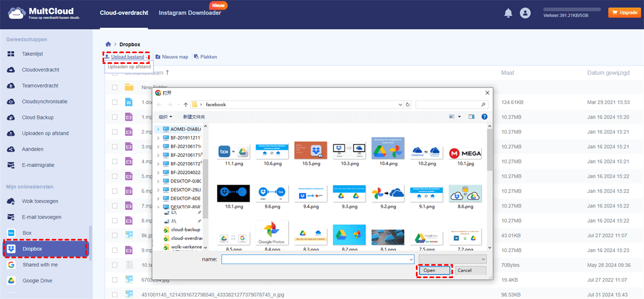Open the user account avatar menu

click(525, 13)
